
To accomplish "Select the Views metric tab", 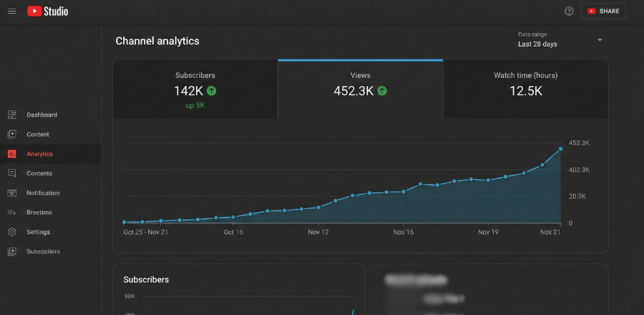I will 360,89.
